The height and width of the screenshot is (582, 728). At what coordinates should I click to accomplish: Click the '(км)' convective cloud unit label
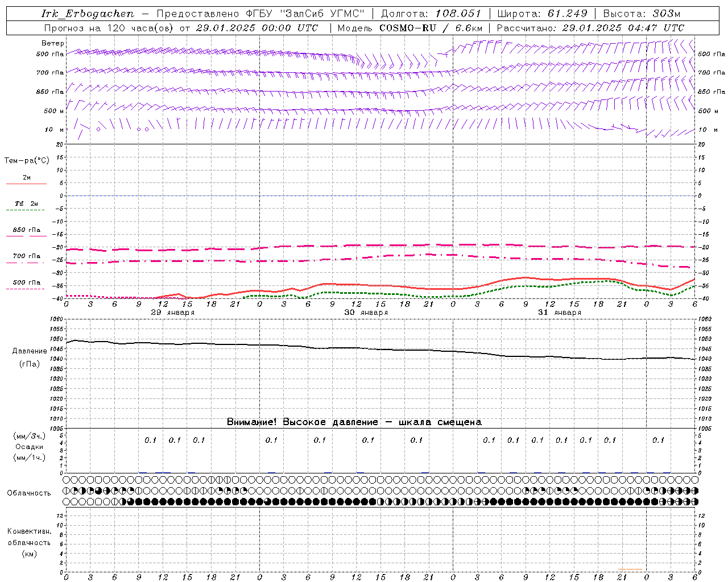[x=30, y=553]
